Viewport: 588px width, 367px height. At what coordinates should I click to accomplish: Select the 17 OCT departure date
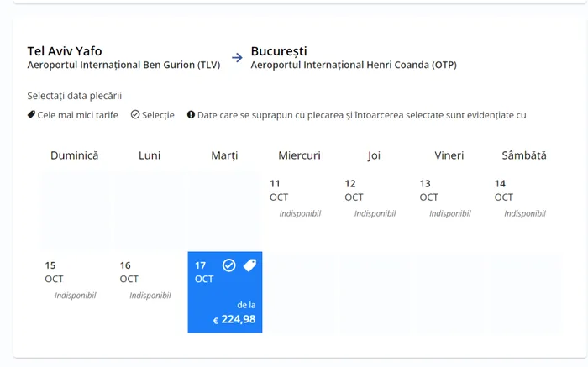click(x=224, y=291)
